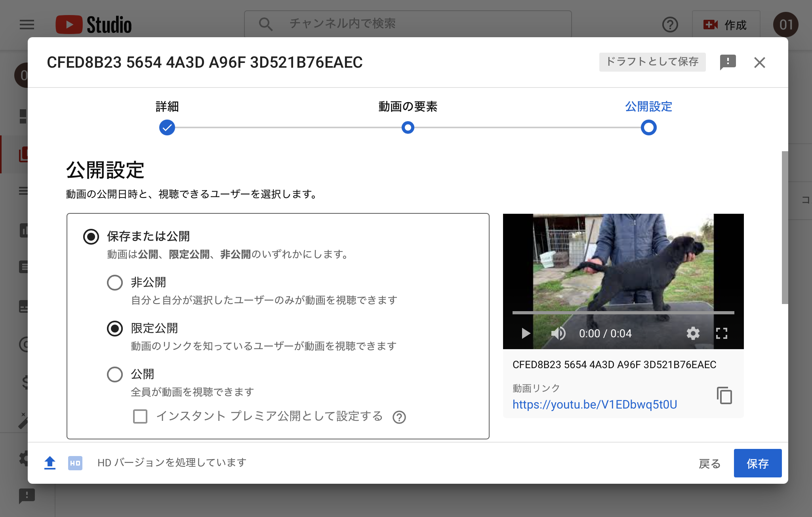Image resolution: width=812 pixels, height=517 pixels.
Task: Open the sidebar analytics icon
Action: click(x=24, y=230)
